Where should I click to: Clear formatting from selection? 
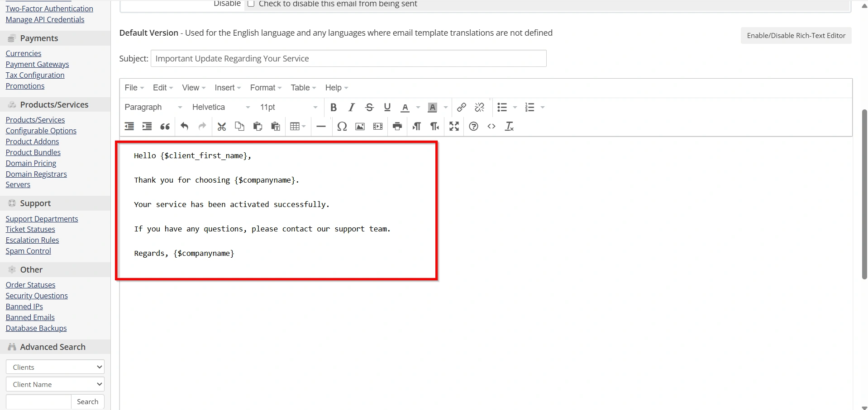point(509,127)
